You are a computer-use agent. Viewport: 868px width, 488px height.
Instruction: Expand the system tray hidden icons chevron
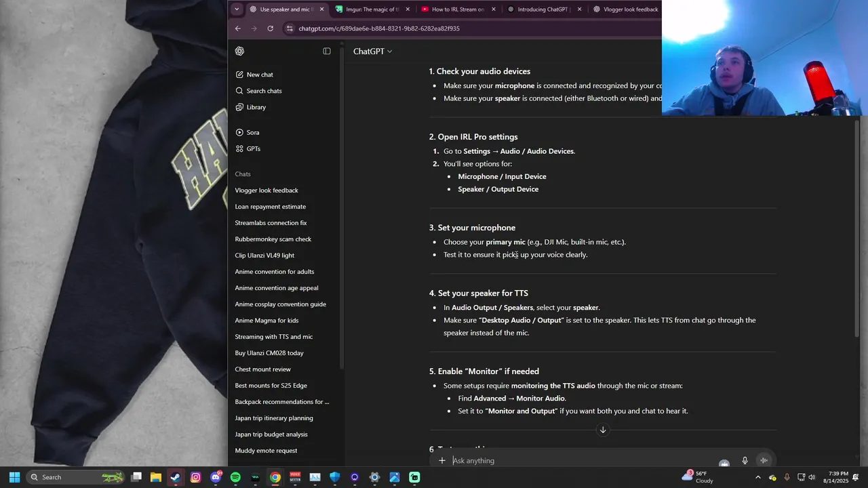(758, 477)
